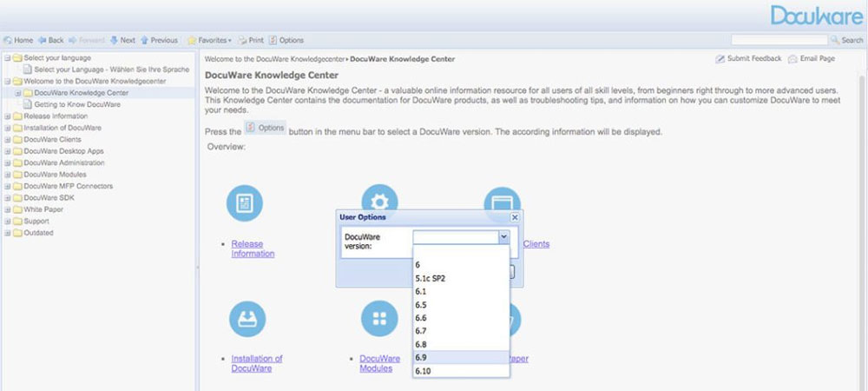Select the White Paper tree folder

pyautogui.click(x=43, y=209)
